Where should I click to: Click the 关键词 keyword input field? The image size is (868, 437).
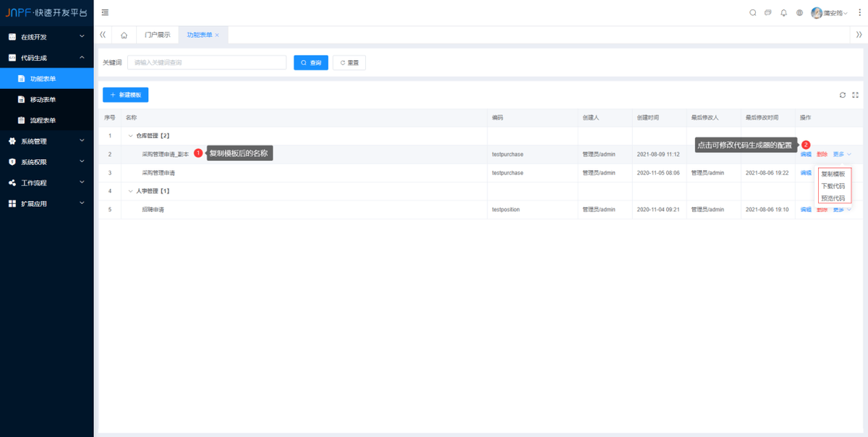[207, 63]
